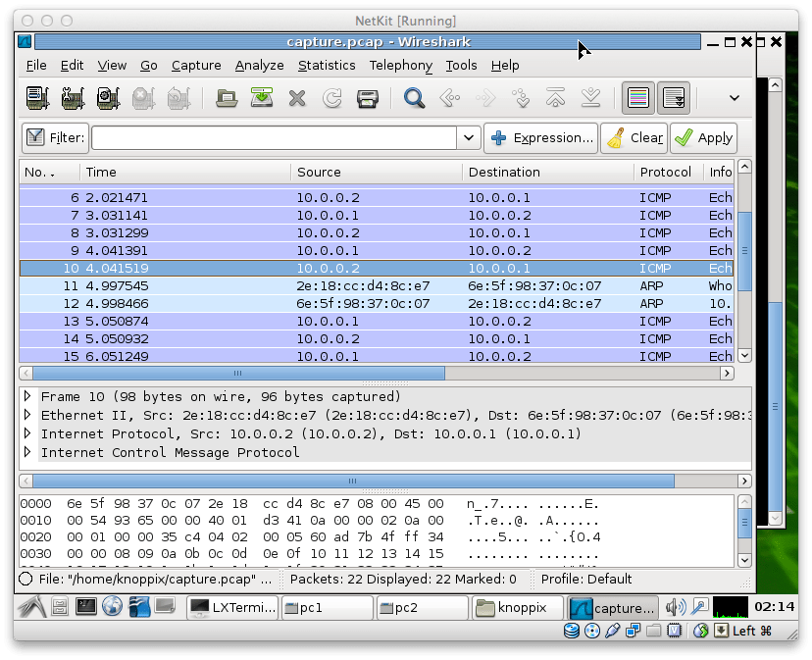Image resolution: width=812 pixels, height=660 pixels.
Task: Select packet 11 ARP row at 4.997545
Action: [x=377, y=286]
